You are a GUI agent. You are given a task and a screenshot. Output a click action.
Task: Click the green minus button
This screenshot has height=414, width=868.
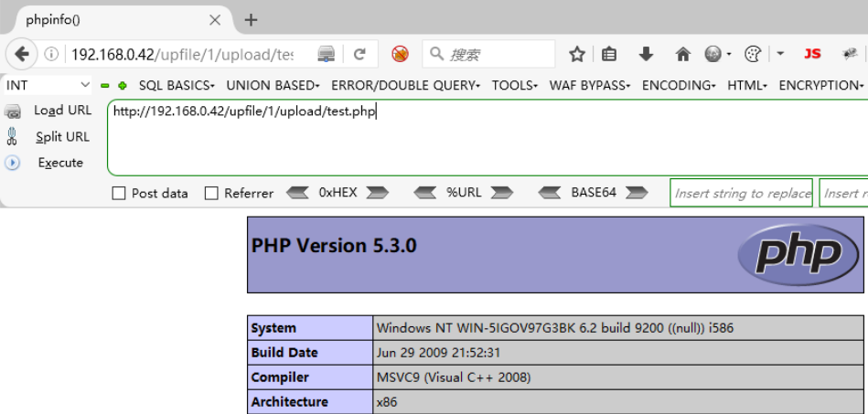pyautogui.click(x=104, y=86)
